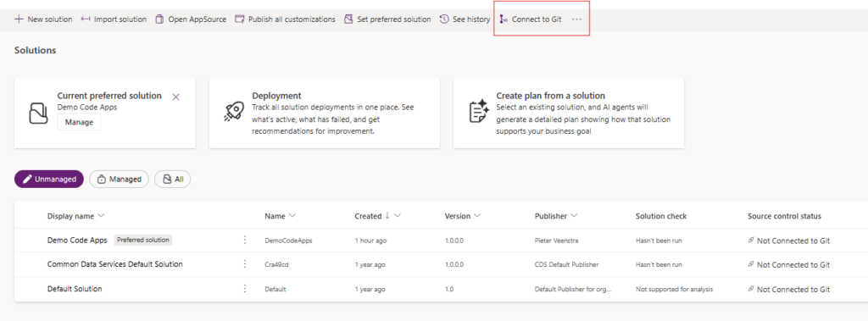
Task: Click the version 1.0 cell
Action: (x=449, y=290)
